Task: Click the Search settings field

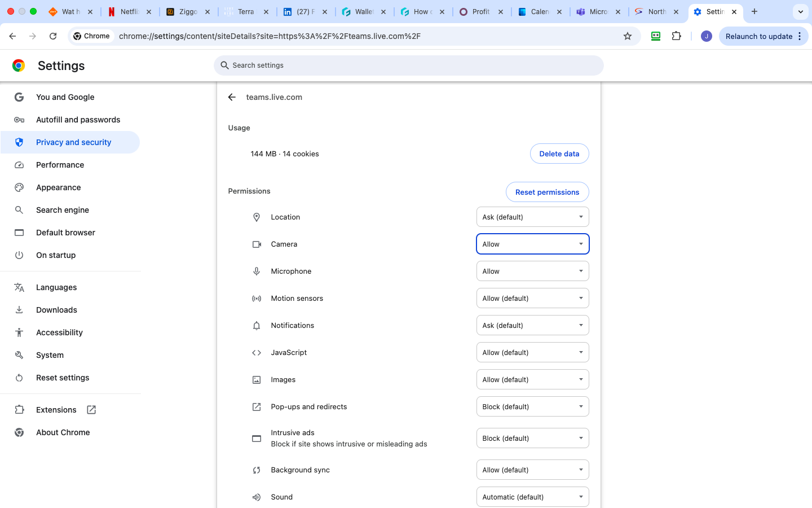Action: (x=408, y=65)
